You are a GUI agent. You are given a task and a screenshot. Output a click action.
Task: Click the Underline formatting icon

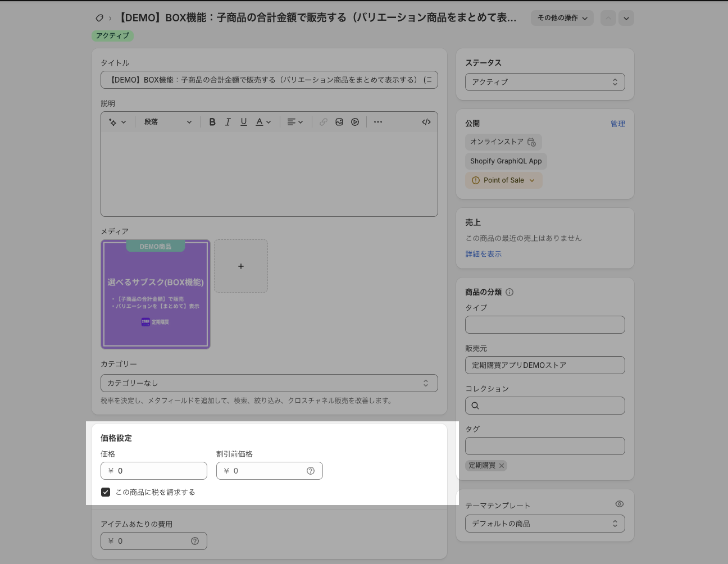point(244,122)
